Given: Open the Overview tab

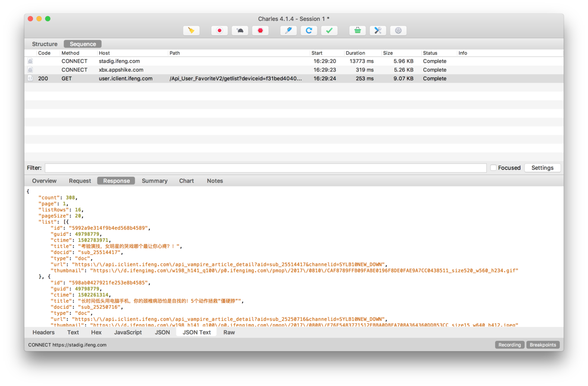Looking at the screenshot, I should (x=44, y=181).
